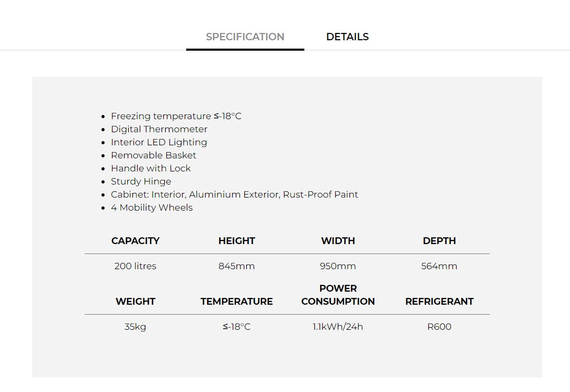Click the 1.1kWh/24h power value
570x392 pixels.
point(338,327)
